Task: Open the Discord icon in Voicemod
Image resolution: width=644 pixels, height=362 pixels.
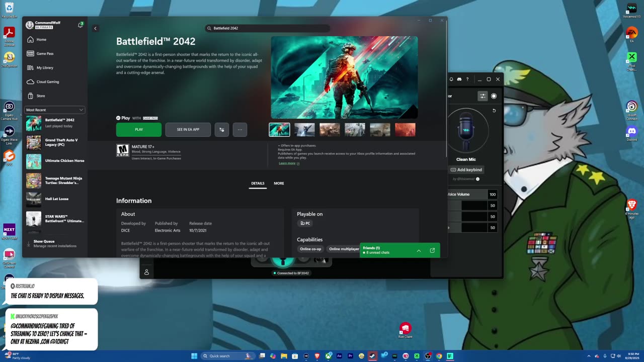Action: pos(459,79)
